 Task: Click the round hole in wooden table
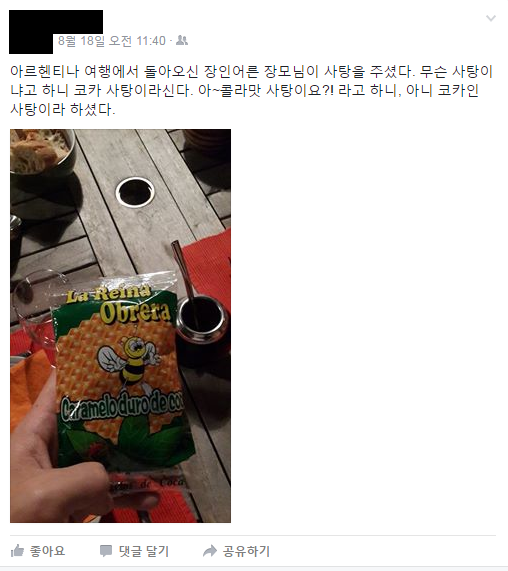tap(135, 192)
